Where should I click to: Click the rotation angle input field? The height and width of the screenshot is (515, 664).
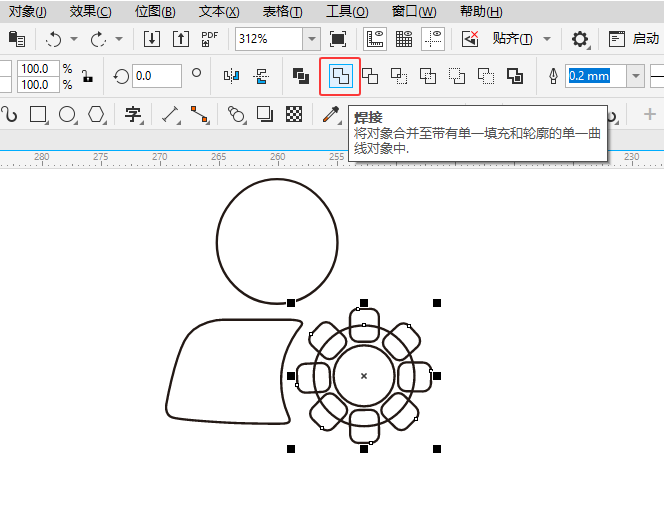[x=156, y=76]
